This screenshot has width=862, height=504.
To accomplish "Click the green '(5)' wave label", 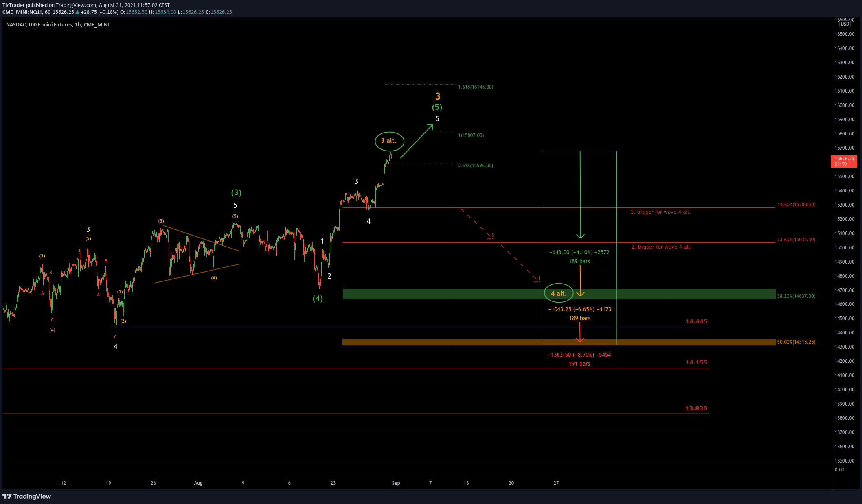I will pos(437,107).
